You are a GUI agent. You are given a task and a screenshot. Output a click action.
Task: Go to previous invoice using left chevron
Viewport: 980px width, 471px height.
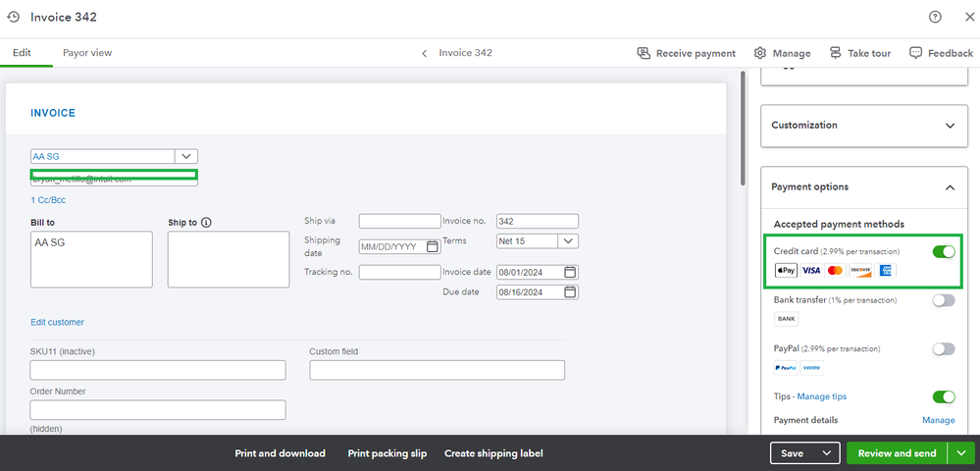(x=425, y=53)
